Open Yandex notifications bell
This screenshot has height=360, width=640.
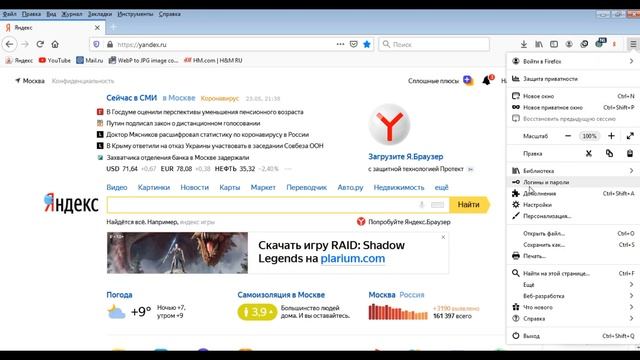pos(487,80)
